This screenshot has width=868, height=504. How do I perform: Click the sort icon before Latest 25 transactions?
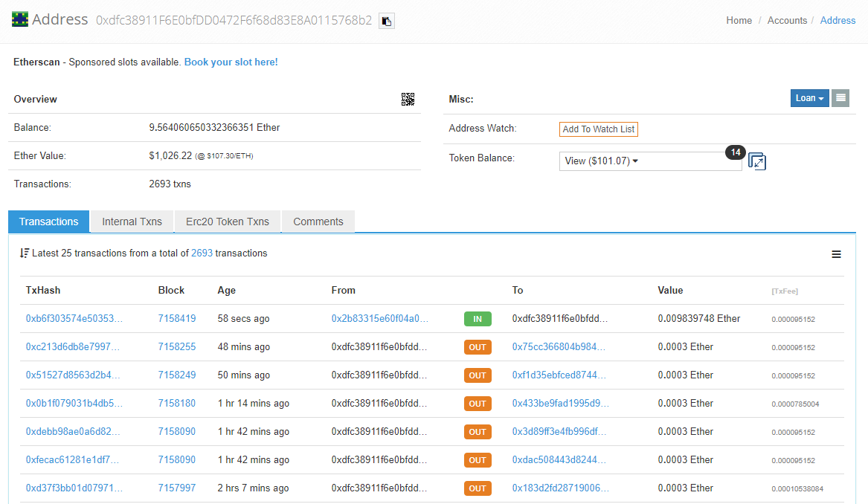tap(25, 253)
